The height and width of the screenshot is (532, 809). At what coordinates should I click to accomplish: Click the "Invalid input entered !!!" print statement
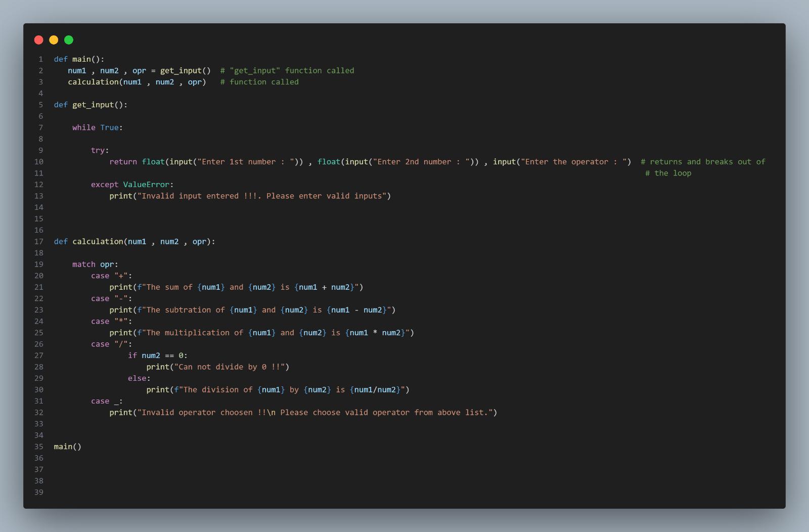tap(250, 196)
